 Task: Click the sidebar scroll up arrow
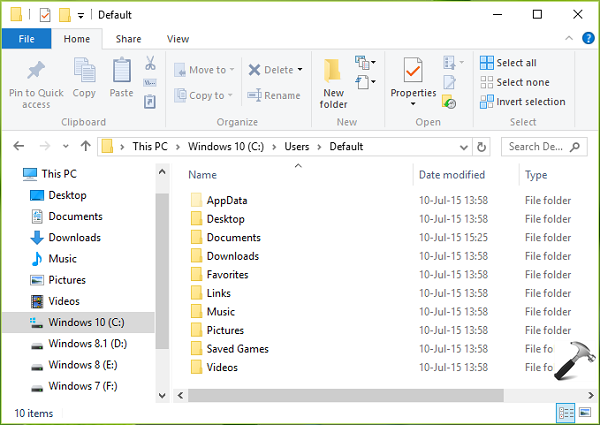(162, 171)
